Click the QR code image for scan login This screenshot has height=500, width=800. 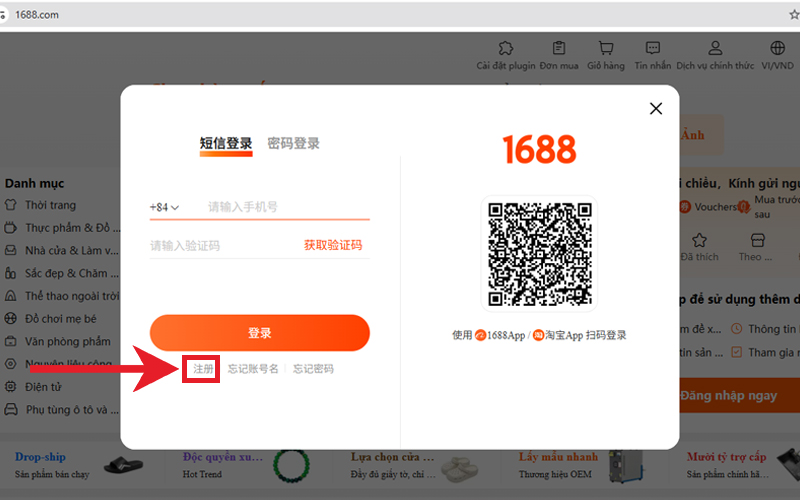pyautogui.click(x=539, y=254)
